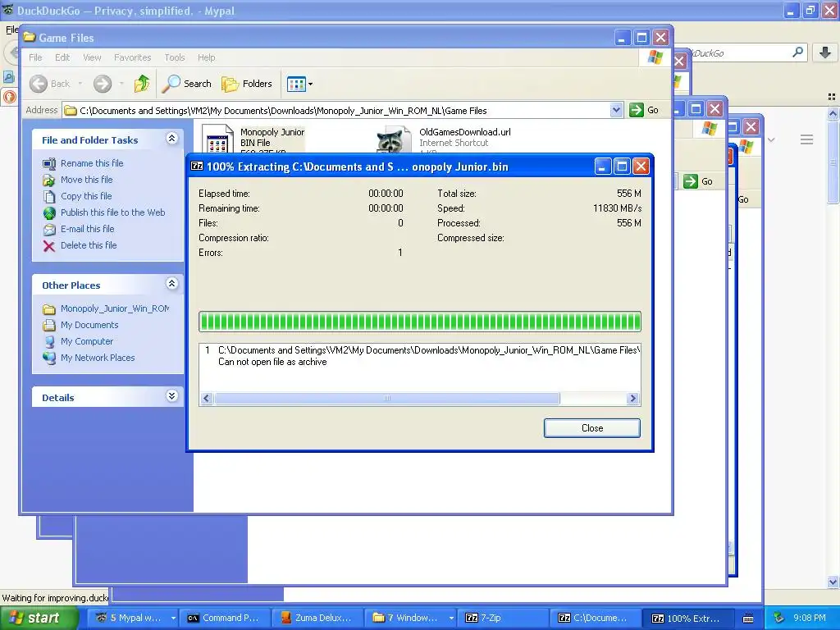Switch to Mypal windows taskbar group

(133, 618)
